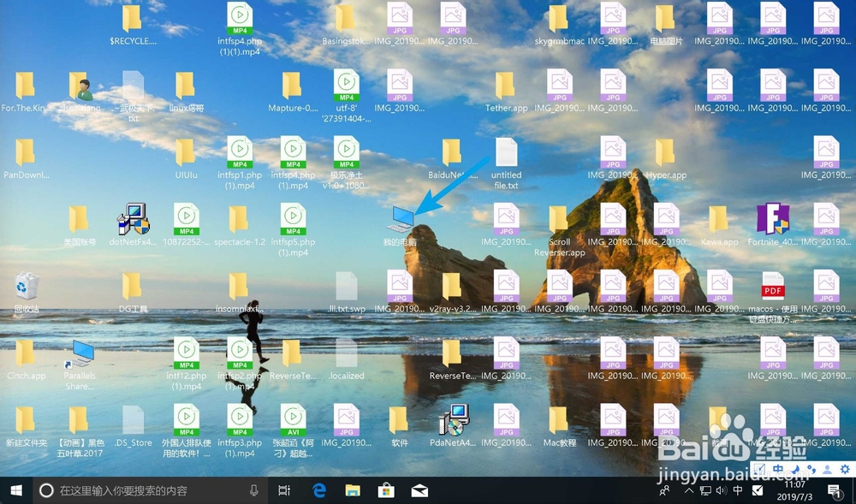Image resolution: width=856 pixels, height=504 pixels.
Task: Select the Kawa.app folder
Action: 719,225
